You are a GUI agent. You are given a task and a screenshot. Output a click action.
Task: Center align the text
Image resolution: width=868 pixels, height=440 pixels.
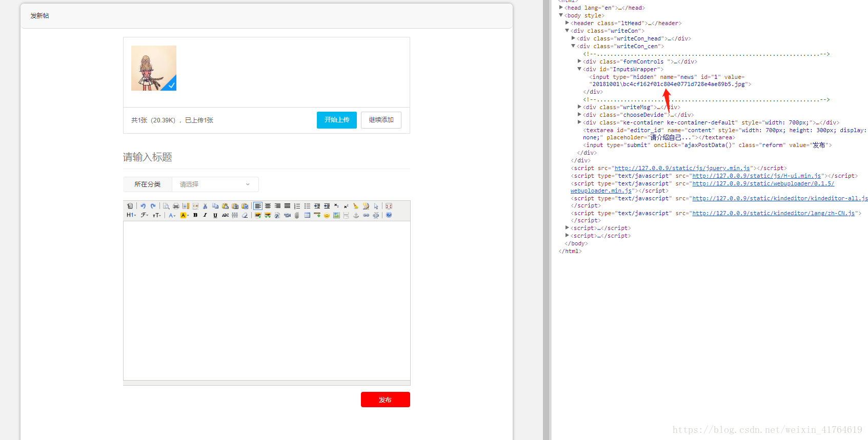coord(268,206)
